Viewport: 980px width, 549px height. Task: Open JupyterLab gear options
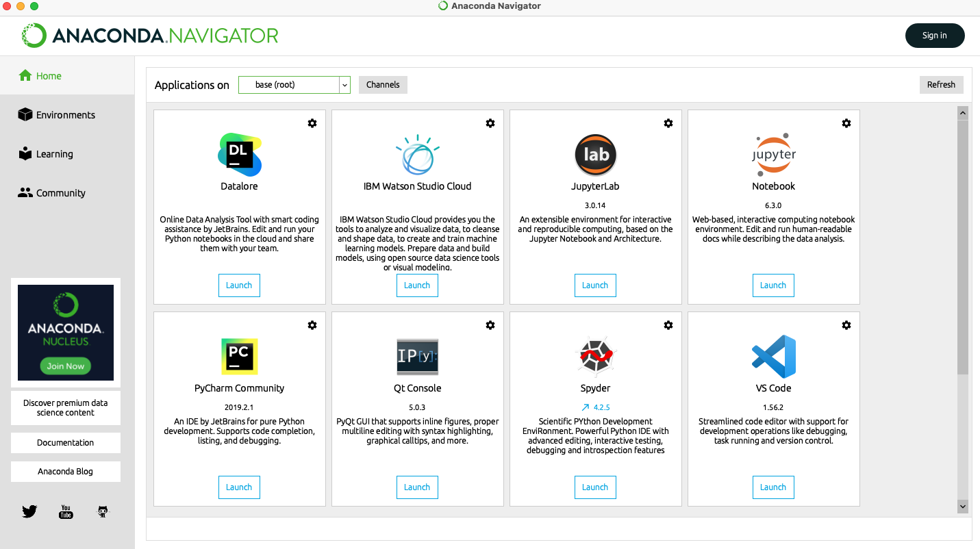[668, 123]
